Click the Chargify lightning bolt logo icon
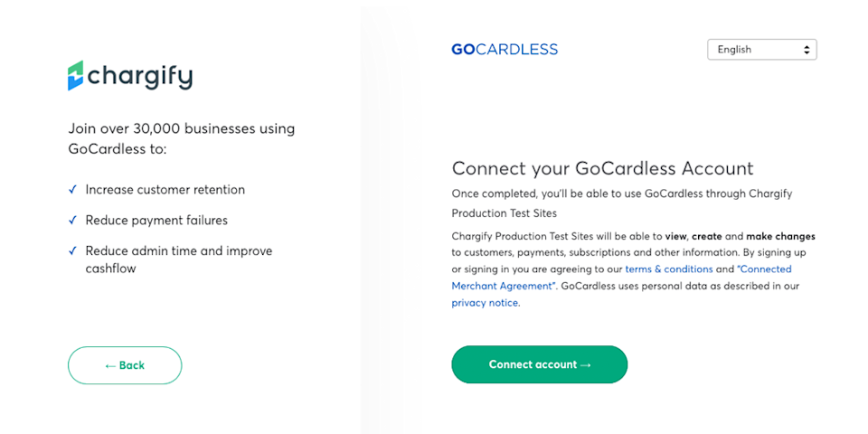 click(75, 75)
